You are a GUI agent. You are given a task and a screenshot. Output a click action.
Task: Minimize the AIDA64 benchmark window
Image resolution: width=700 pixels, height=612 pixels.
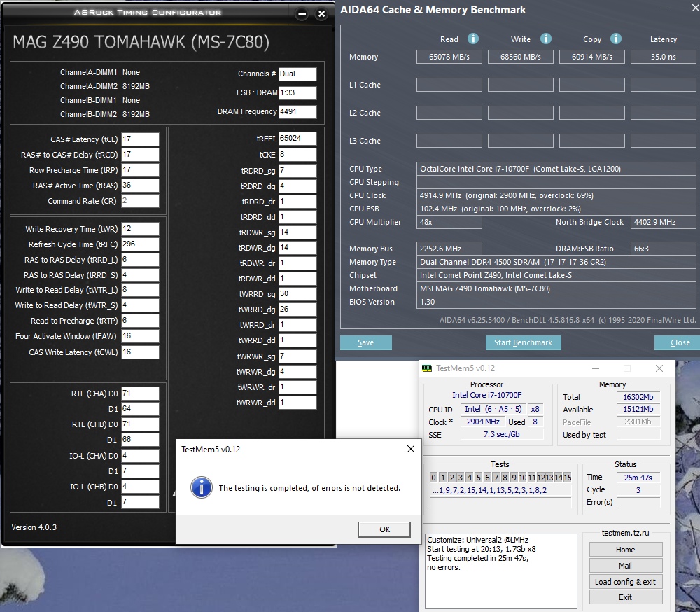(664, 8)
